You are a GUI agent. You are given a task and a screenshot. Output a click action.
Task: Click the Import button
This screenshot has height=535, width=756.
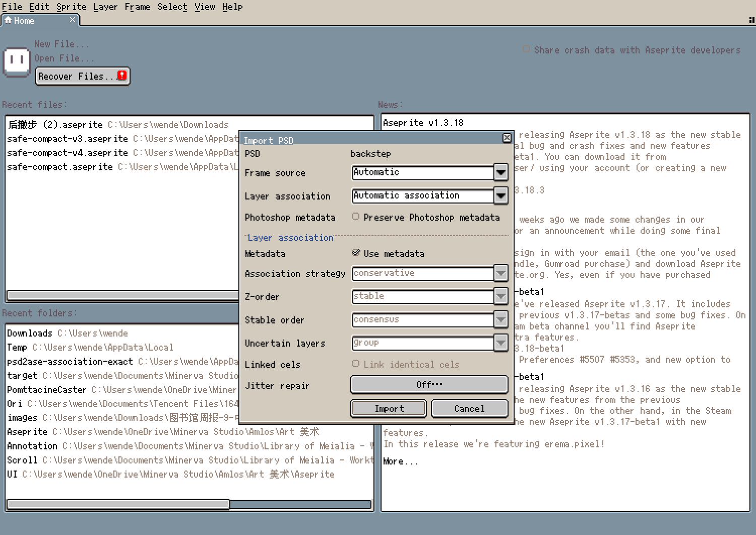coord(389,409)
